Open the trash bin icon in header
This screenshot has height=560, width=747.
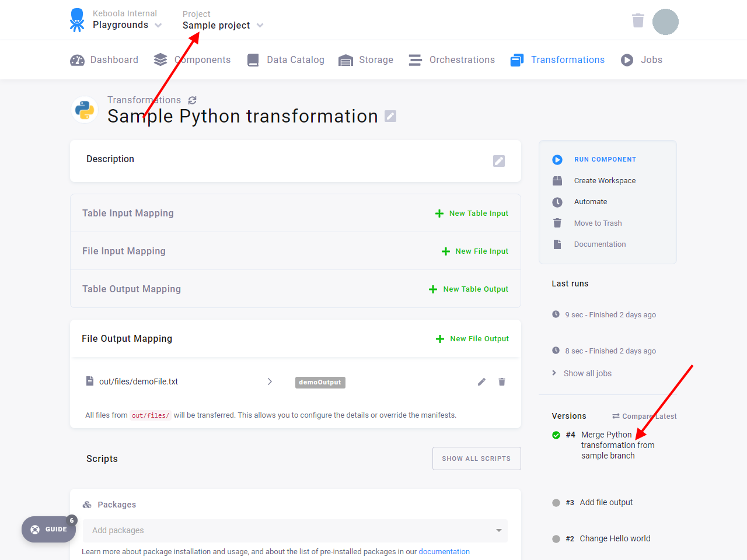(638, 20)
